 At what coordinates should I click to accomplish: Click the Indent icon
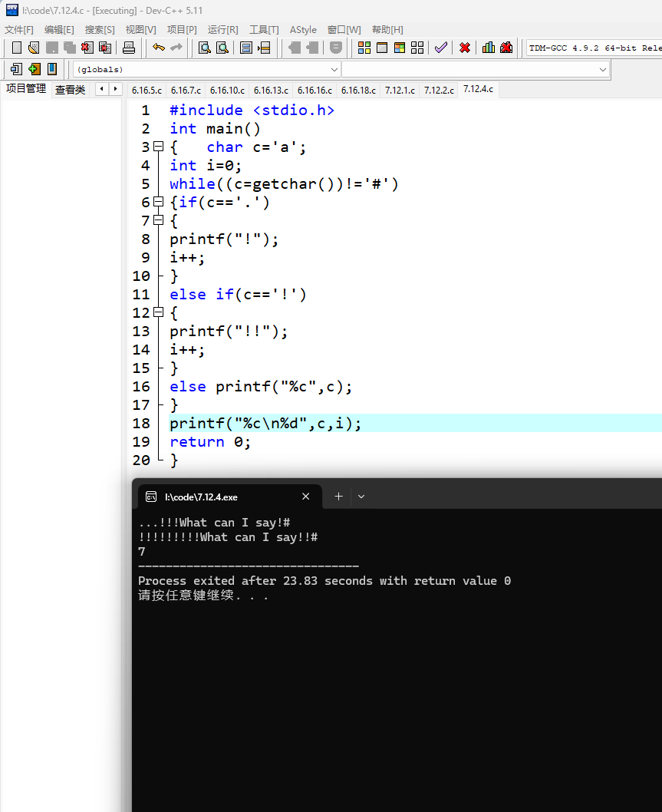pos(312,48)
